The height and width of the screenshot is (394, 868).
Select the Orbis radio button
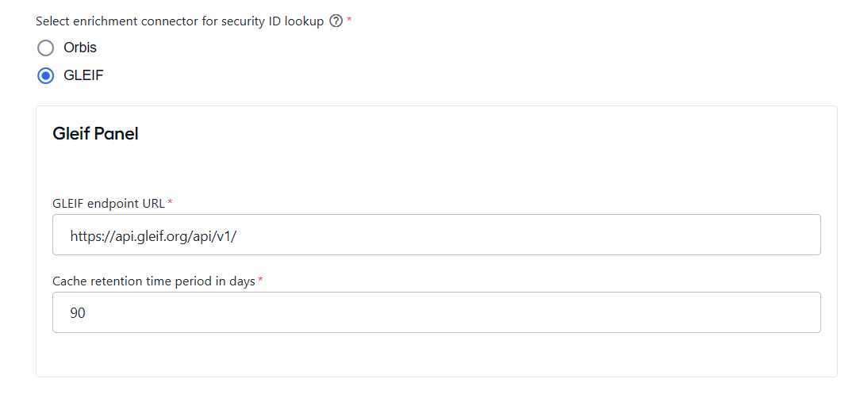45,48
